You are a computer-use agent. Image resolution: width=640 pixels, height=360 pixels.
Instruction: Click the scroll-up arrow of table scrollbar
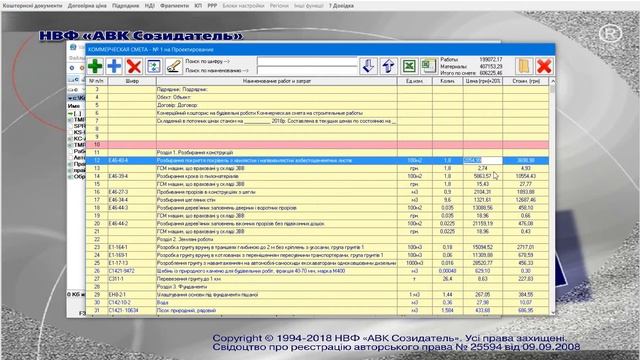click(x=553, y=82)
